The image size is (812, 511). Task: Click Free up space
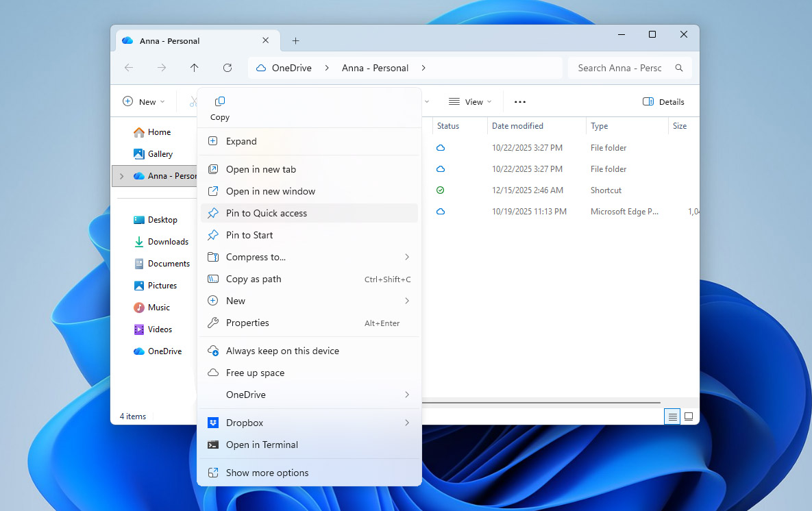click(256, 372)
